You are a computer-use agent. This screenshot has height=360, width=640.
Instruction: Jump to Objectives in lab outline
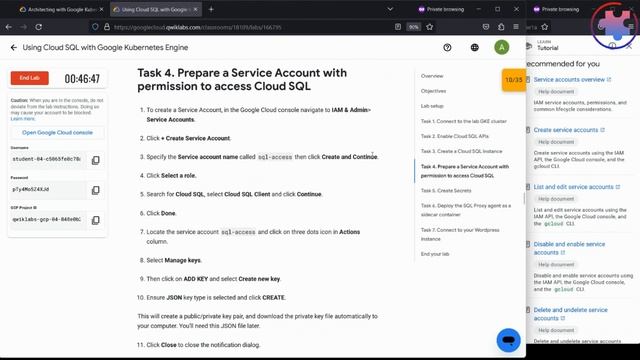pos(433,91)
